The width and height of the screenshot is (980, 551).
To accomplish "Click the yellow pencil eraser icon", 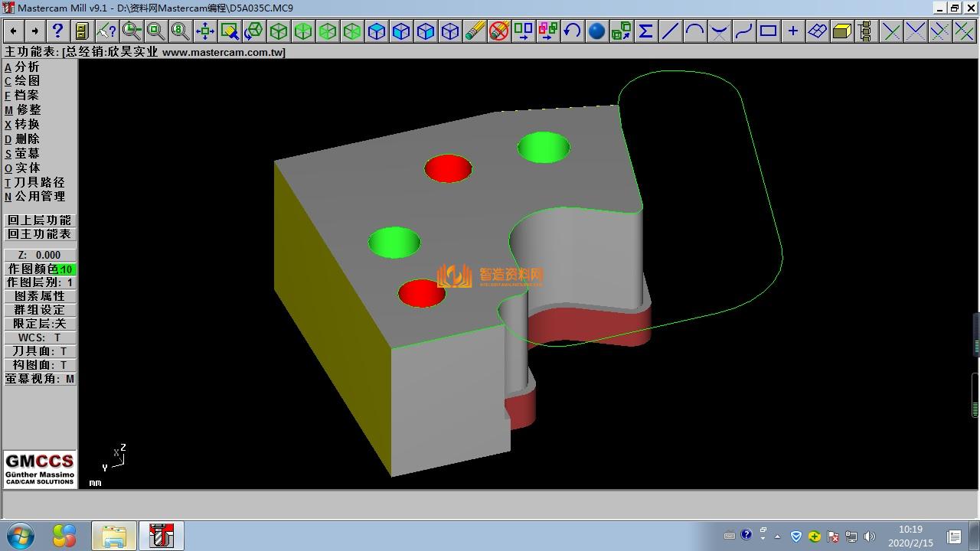I will (474, 31).
